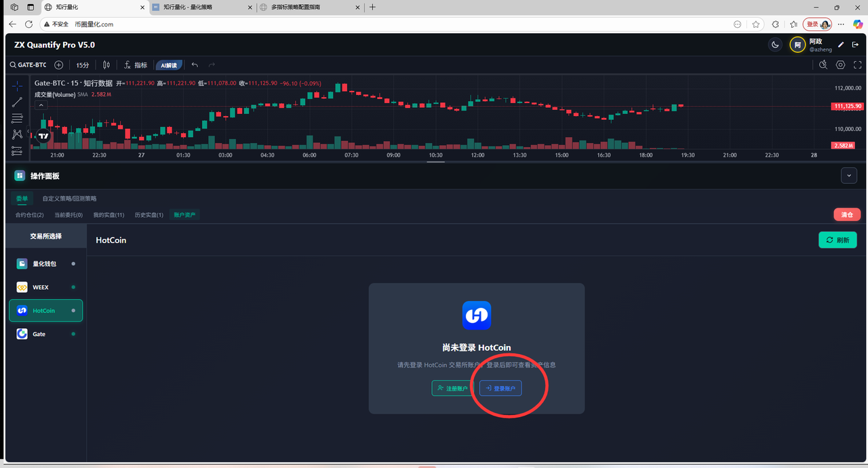
Task: Reload the browser page
Action: [28, 24]
